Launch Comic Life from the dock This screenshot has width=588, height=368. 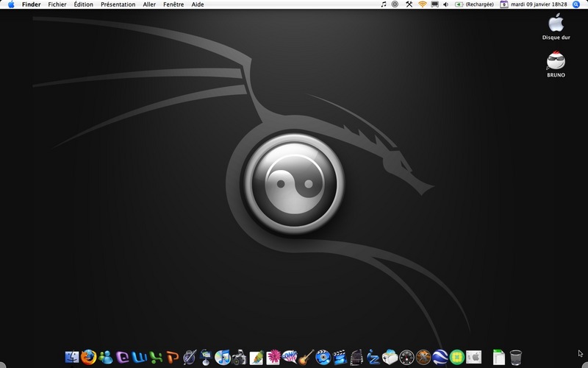pyautogui.click(x=290, y=357)
